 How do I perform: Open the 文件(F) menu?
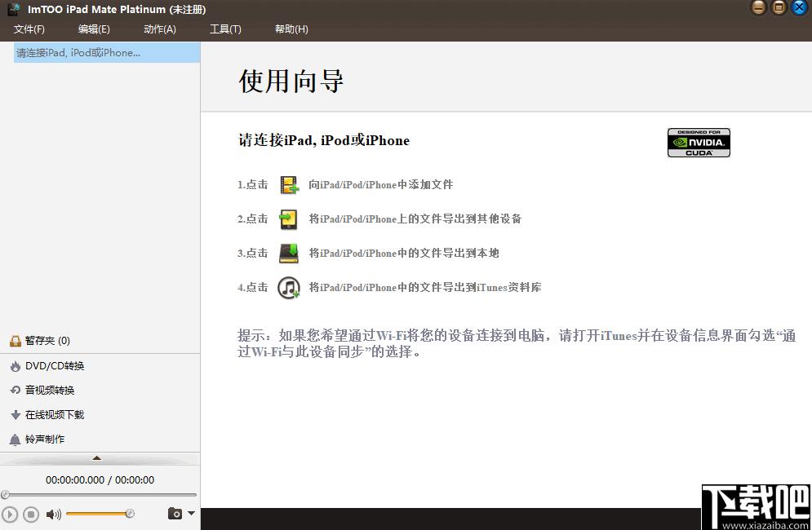[x=29, y=29]
